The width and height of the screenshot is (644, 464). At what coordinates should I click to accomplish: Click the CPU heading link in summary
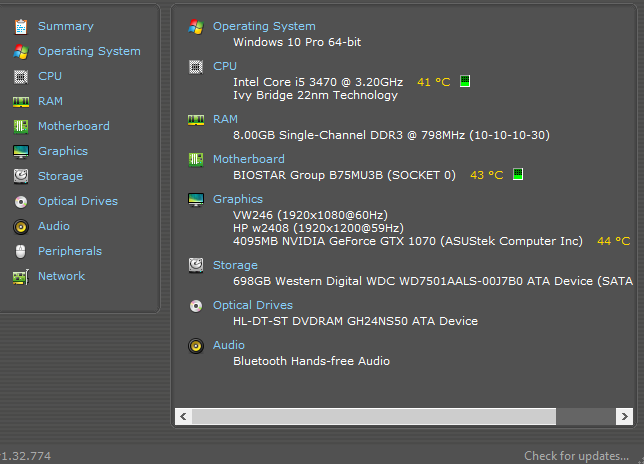225,66
